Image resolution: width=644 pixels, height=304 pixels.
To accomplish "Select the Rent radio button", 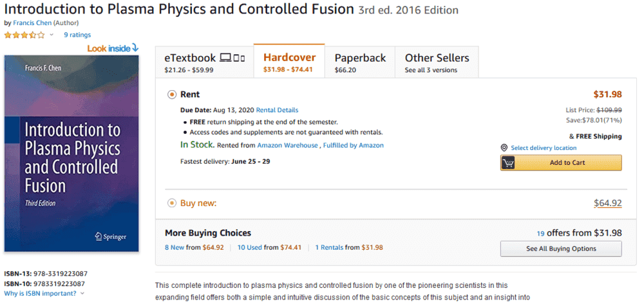I will pyautogui.click(x=172, y=94).
